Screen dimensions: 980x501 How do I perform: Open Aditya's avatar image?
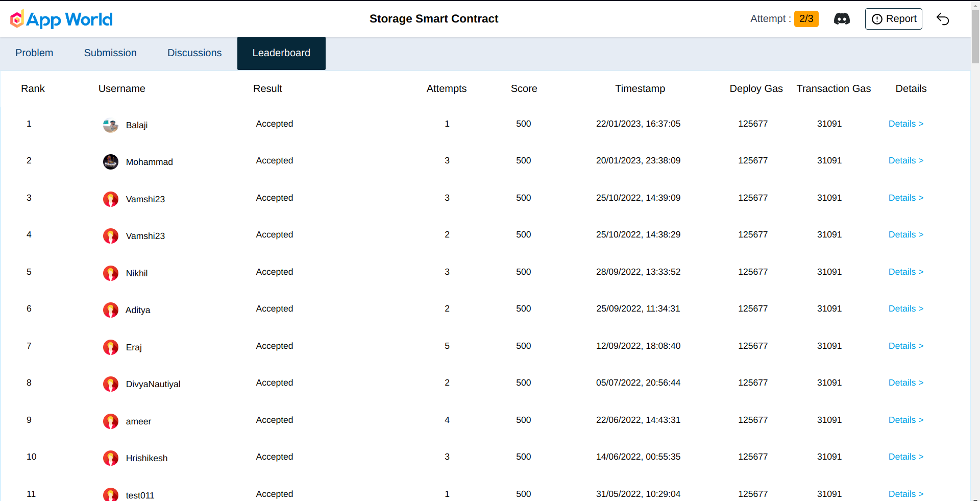pyautogui.click(x=110, y=310)
